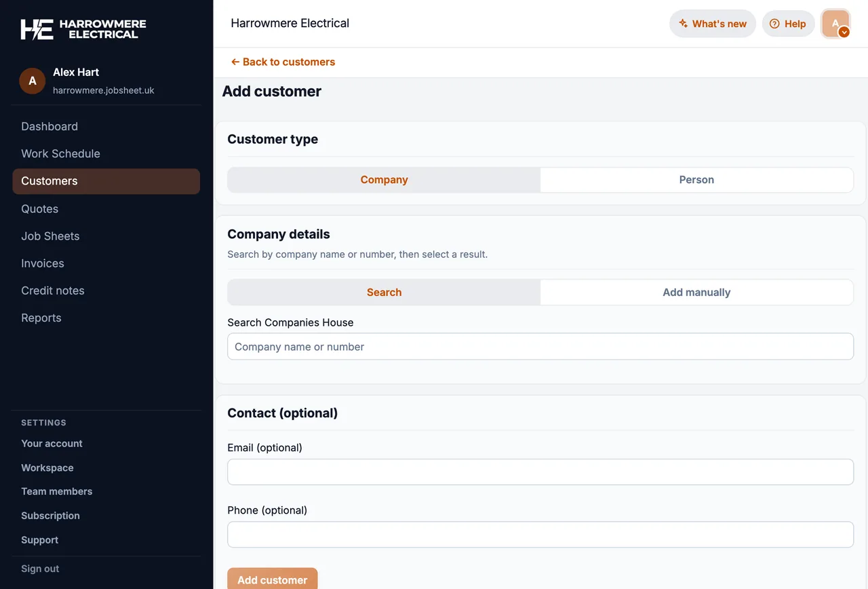
Task: Open Team members settings
Action: (56, 491)
